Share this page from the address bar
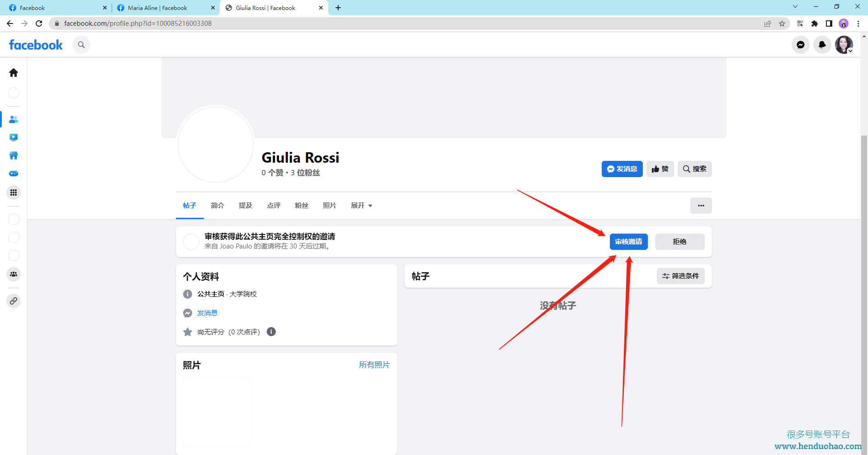 768,23
